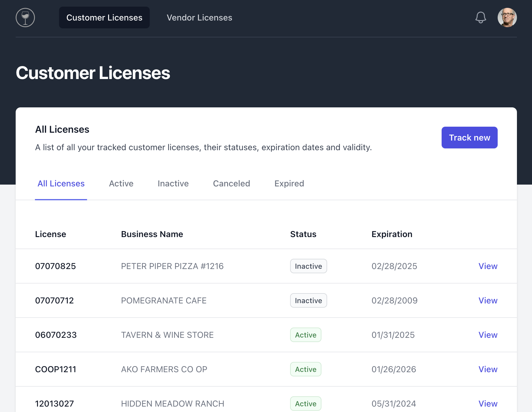Select the All Licenses filter tab
532x412 pixels.
click(61, 184)
